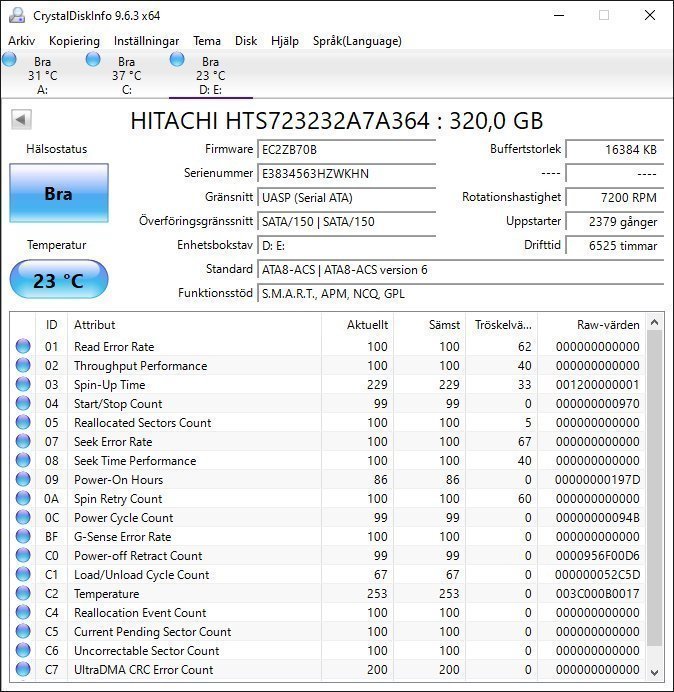Click the Drifttid field 6525 timmar

614,245
